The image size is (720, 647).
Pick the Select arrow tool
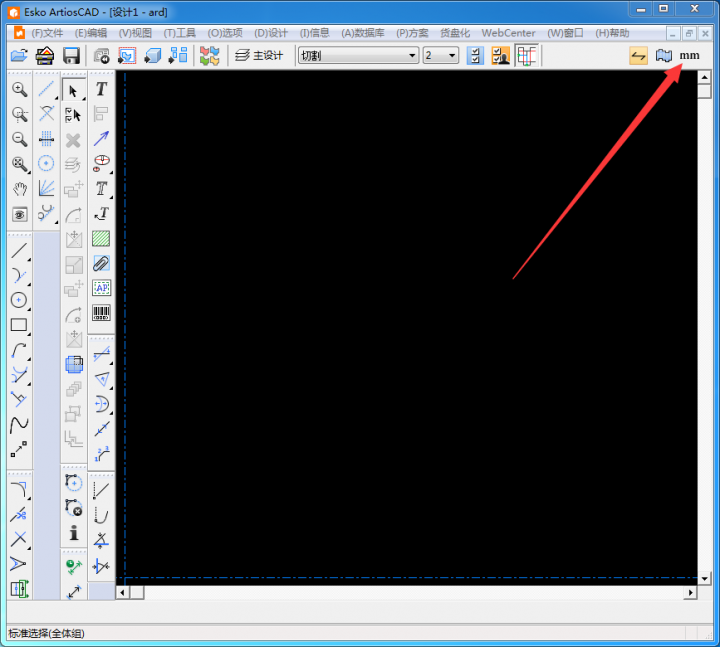click(73, 90)
